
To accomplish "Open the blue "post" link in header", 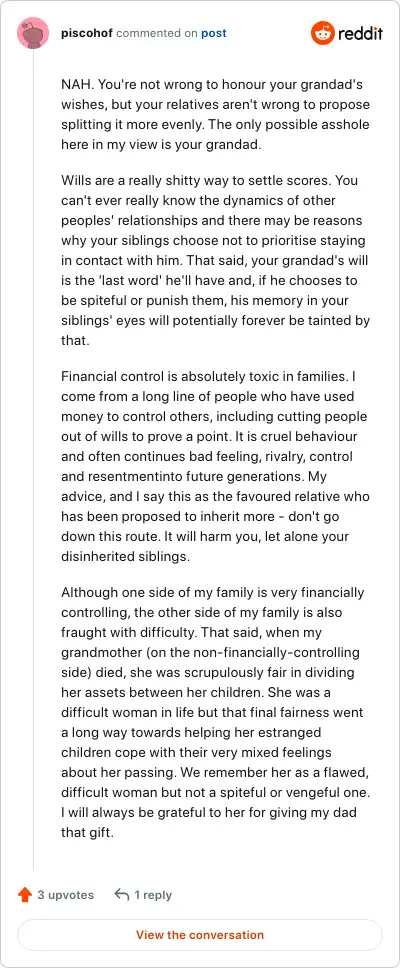I will click(x=214, y=33).
